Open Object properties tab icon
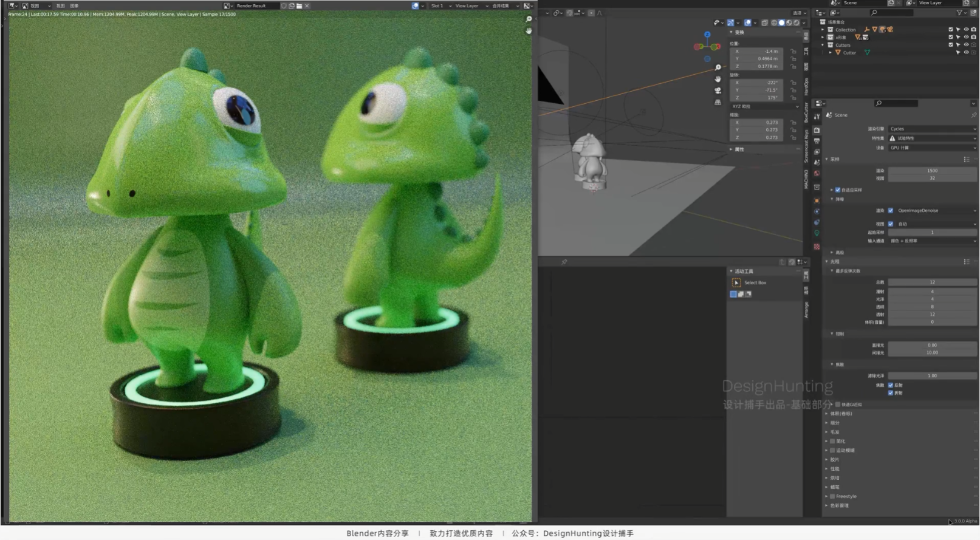This screenshot has height=540, width=980. (x=817, y=200)
